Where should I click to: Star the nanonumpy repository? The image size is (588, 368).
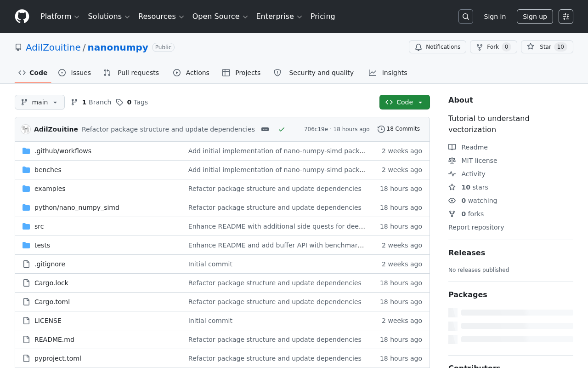tap(547, 47)
